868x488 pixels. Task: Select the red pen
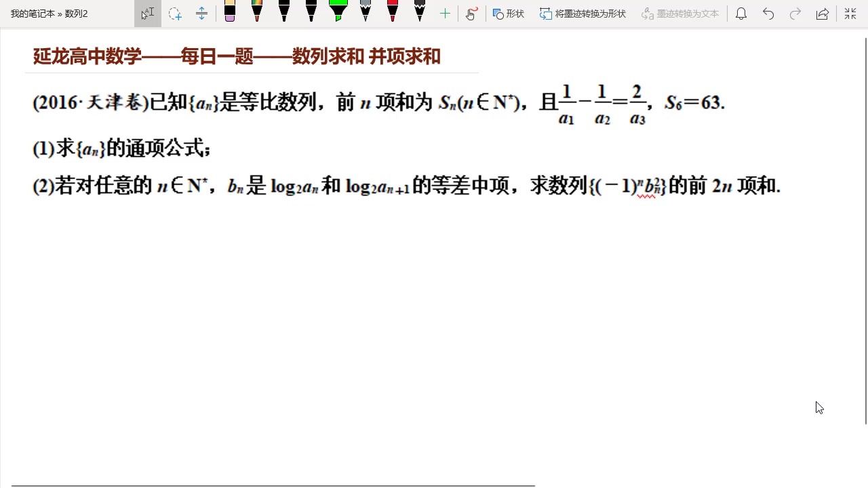pos(393,12)
